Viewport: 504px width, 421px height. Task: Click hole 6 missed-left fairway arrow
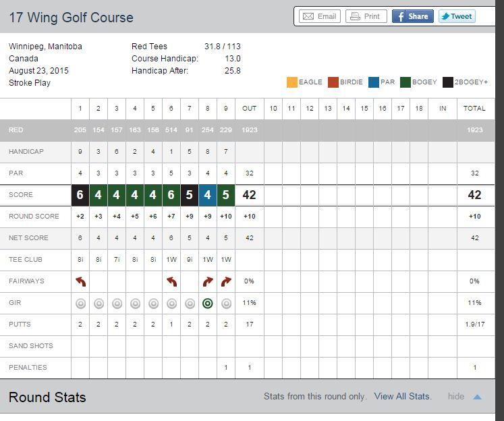click(171, 281)
